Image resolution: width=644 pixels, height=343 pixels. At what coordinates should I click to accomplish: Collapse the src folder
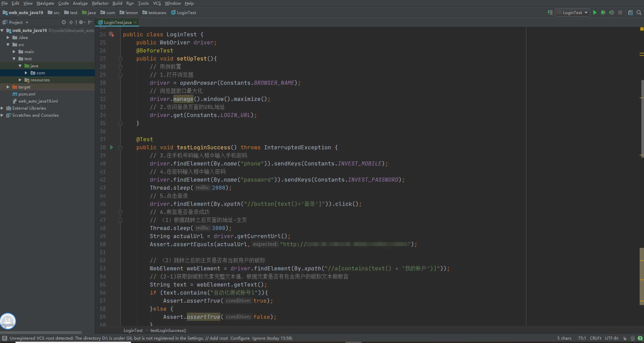(x=8, y=45)
